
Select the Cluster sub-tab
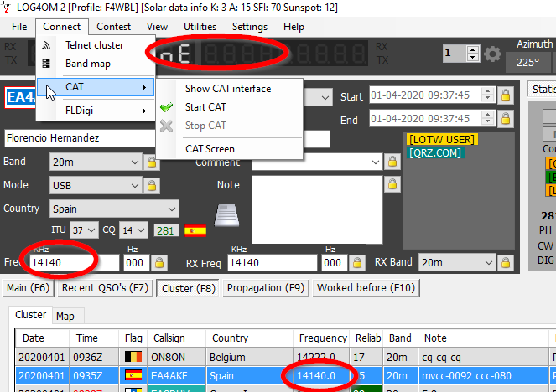pos(30,315)
